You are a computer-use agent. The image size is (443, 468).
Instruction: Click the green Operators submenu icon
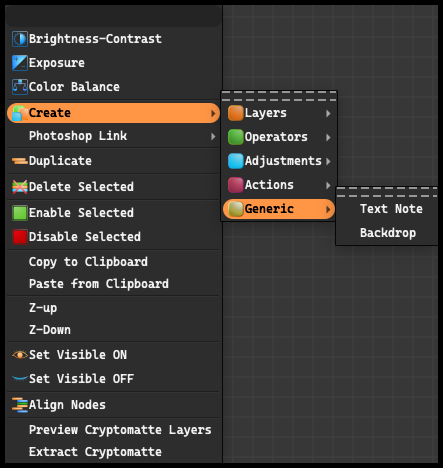236,137
